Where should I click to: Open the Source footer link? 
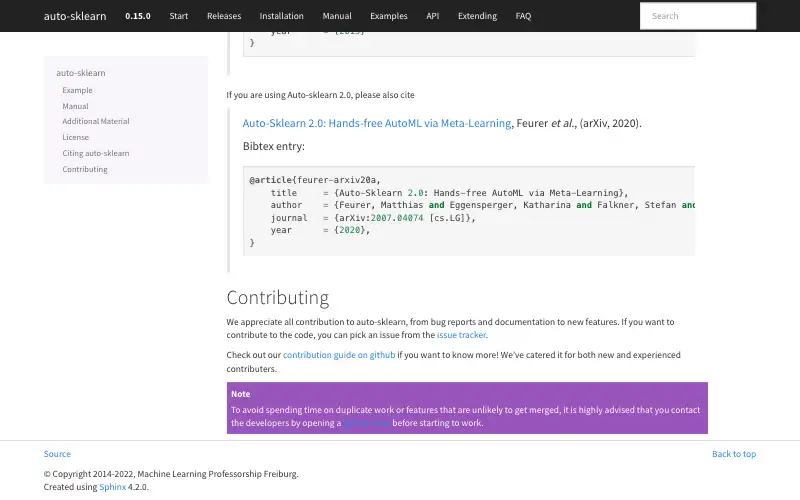[57, 454]
